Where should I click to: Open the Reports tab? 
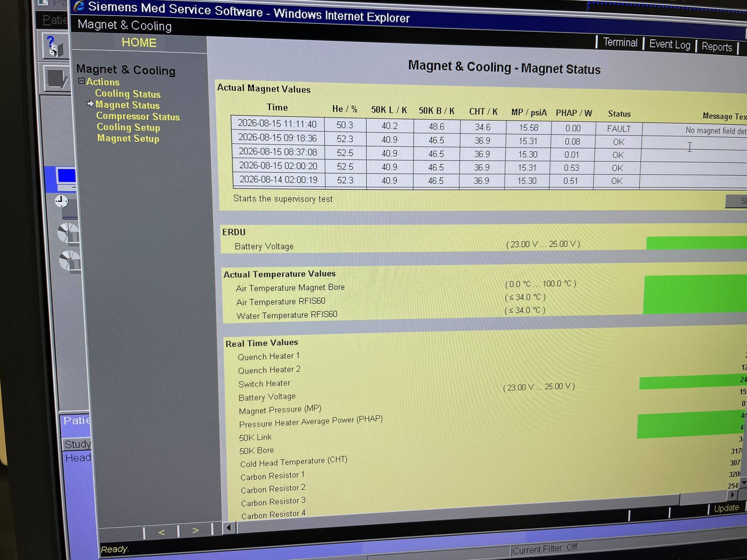click(717, 47)
